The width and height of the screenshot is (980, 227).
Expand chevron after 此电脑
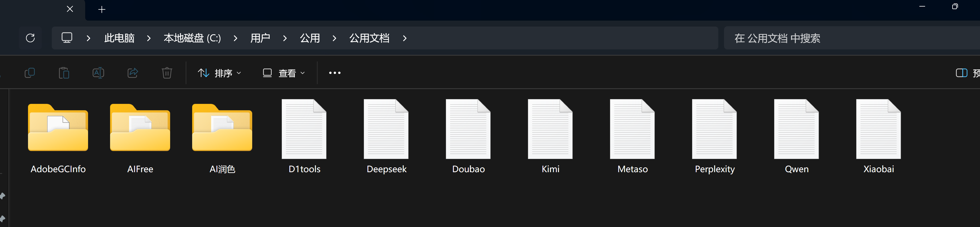149,38
